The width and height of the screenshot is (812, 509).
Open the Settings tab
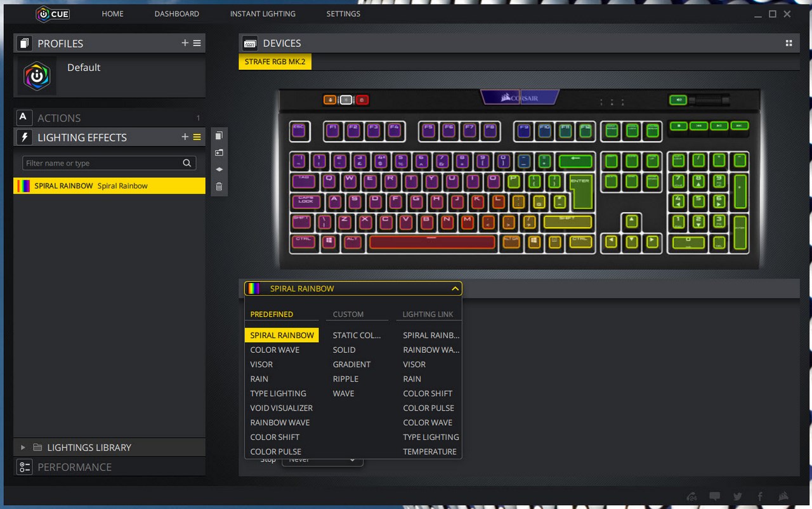(x=343, y=13)
